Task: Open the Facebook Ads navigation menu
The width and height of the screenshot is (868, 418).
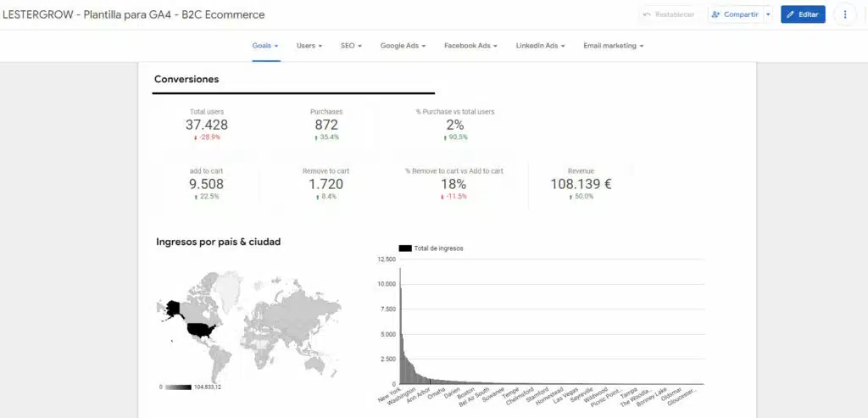Action: click(470, 46)
